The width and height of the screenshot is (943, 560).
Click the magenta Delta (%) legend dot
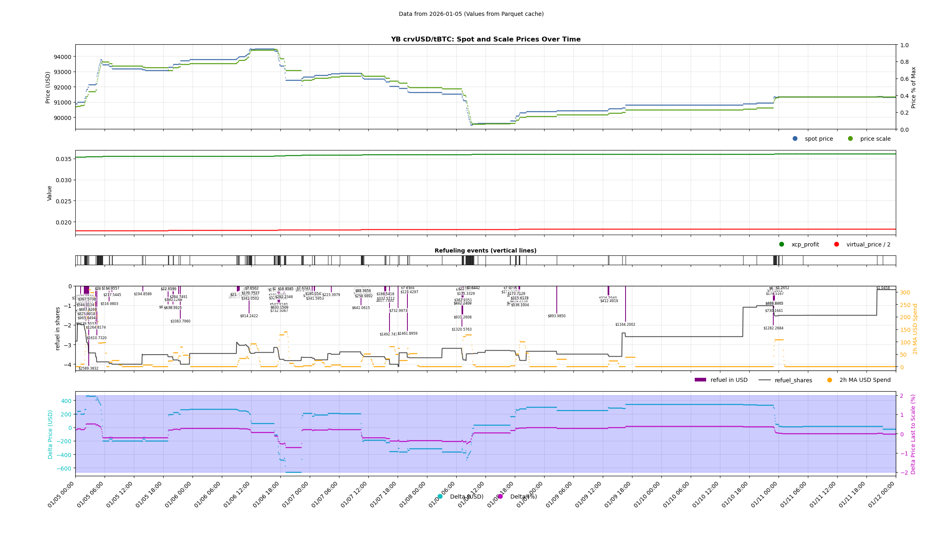point(500,497)
